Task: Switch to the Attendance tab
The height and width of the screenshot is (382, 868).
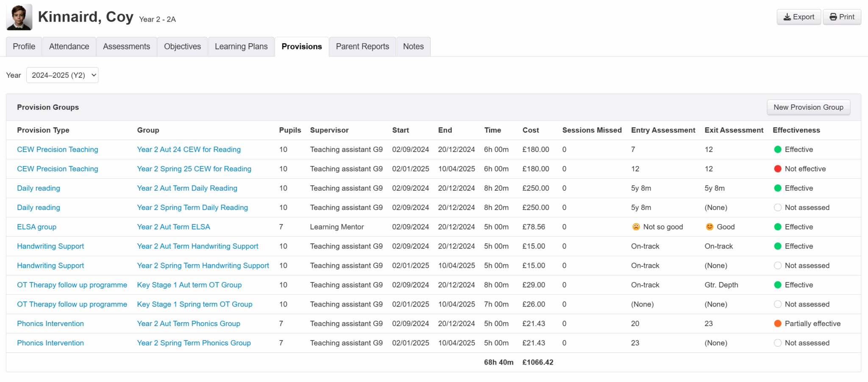Action: [69, 47]
